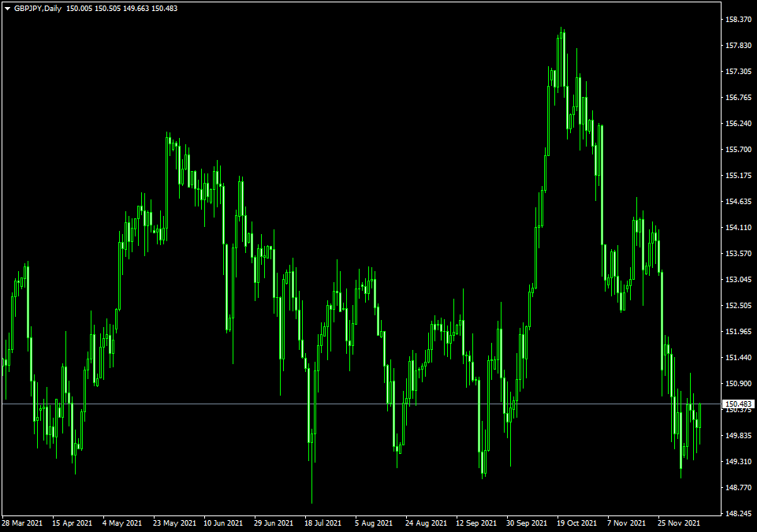
Task: Click the triangle arrow beside GBPJPY,Daily
Action: tap(7, 9)
